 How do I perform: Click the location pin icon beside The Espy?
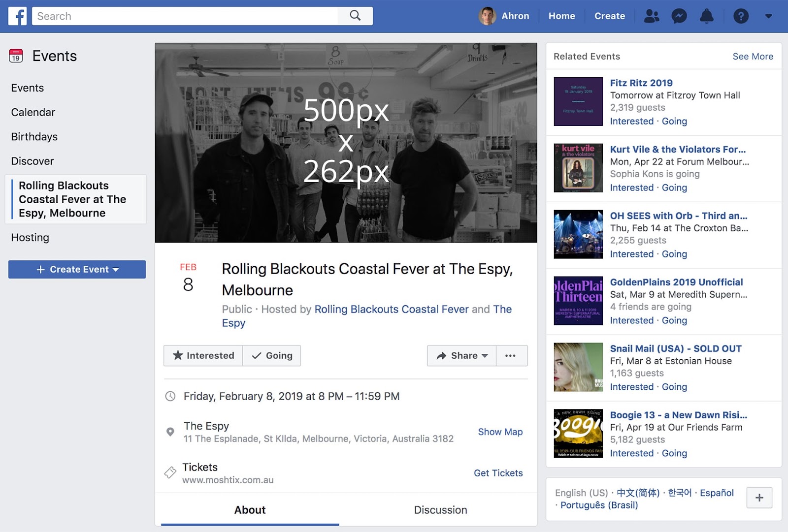click(x=170, y=432)
